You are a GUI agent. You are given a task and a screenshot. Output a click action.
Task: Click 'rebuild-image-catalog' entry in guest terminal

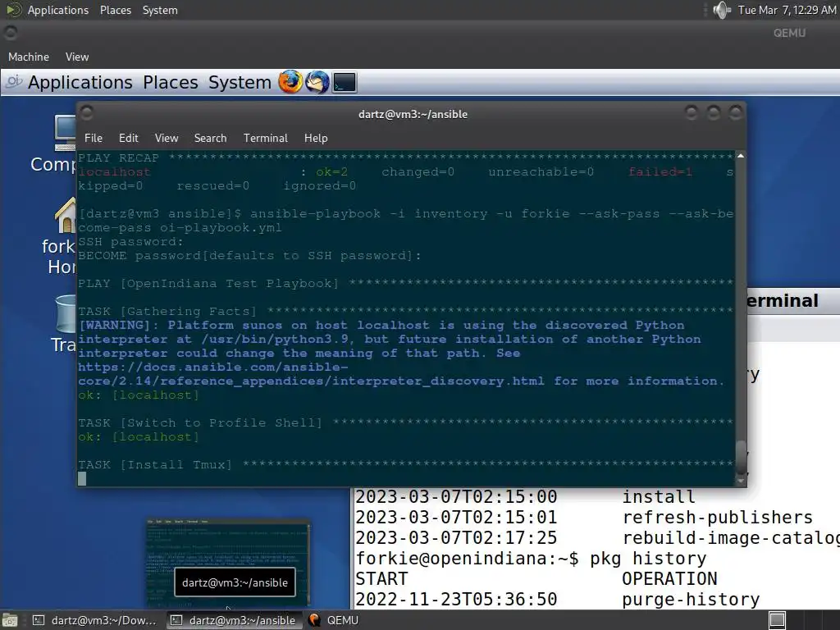click(731, 538)
